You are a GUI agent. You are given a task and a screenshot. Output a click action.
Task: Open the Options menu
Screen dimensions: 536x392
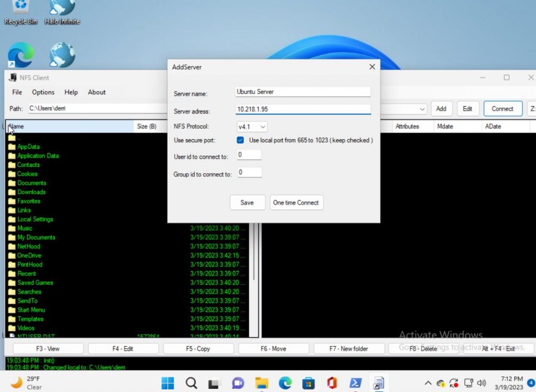tap(43, 92)
